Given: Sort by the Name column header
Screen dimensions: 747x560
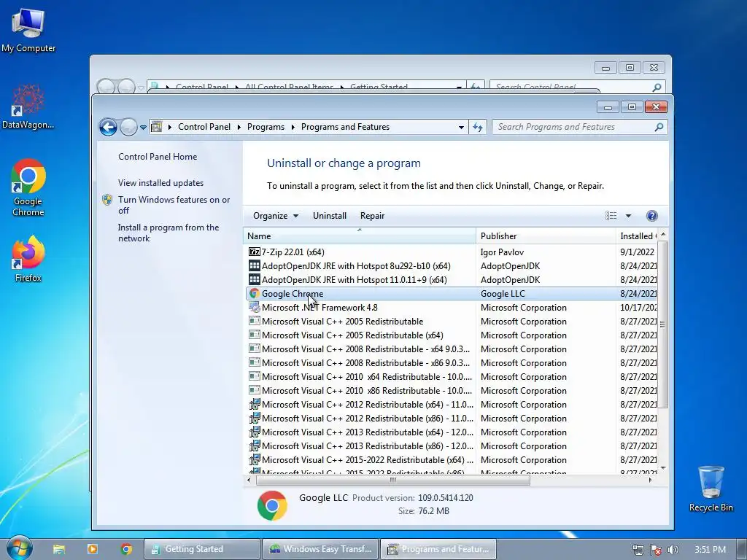Looking at the screenshot, I should pyautogui.click(x=360, y=236).
